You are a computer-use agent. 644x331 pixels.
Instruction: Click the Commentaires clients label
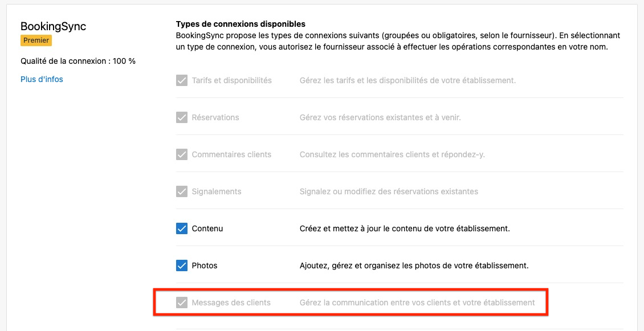pos(231,154)
